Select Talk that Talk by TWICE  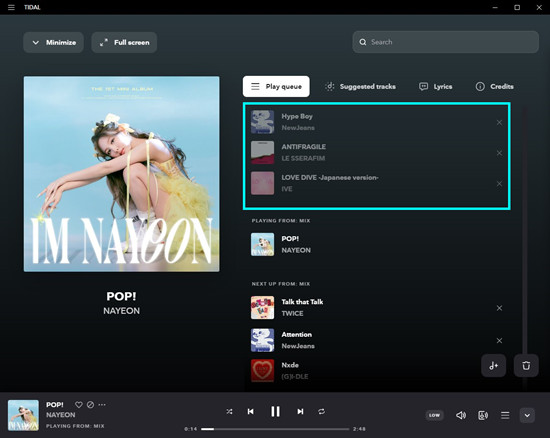click(376, 308)
